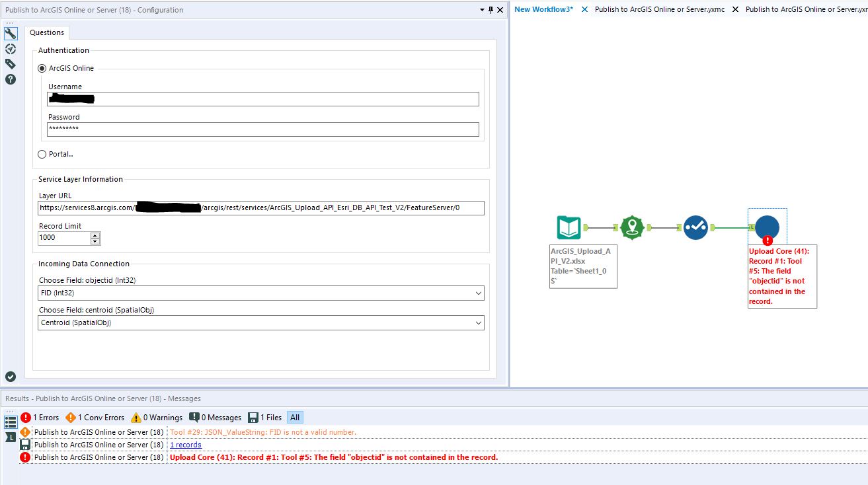
Task: Click the Create Points tool input anchor
Action: 615,228
